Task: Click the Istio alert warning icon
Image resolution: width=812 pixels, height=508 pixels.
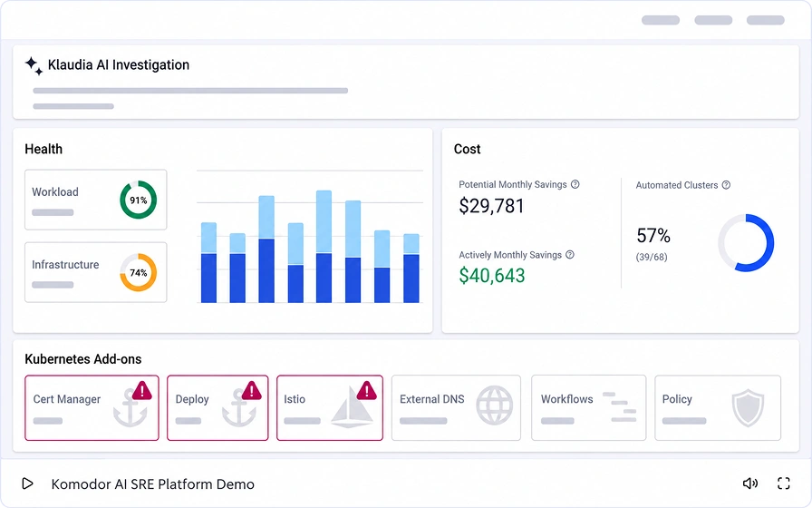Action: click(367, 391)
